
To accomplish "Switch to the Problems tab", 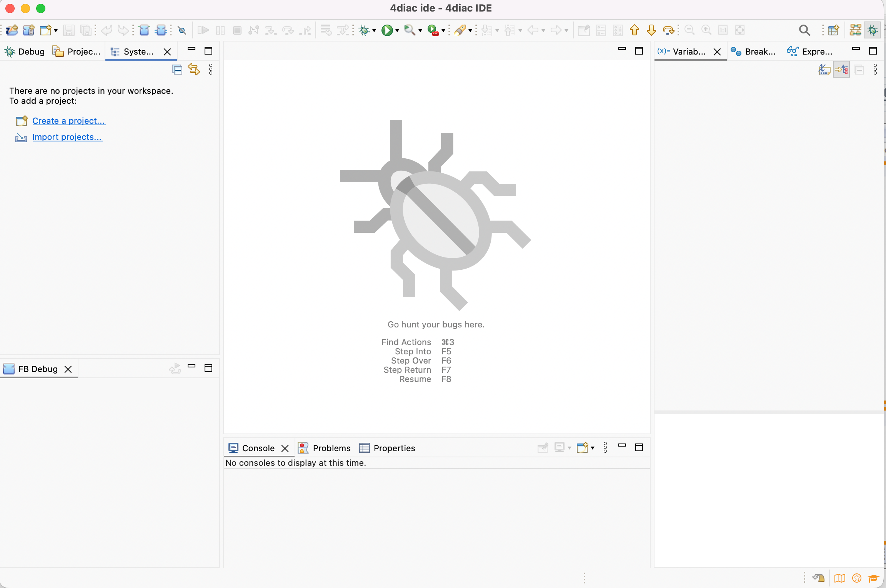I will point(325,448).
